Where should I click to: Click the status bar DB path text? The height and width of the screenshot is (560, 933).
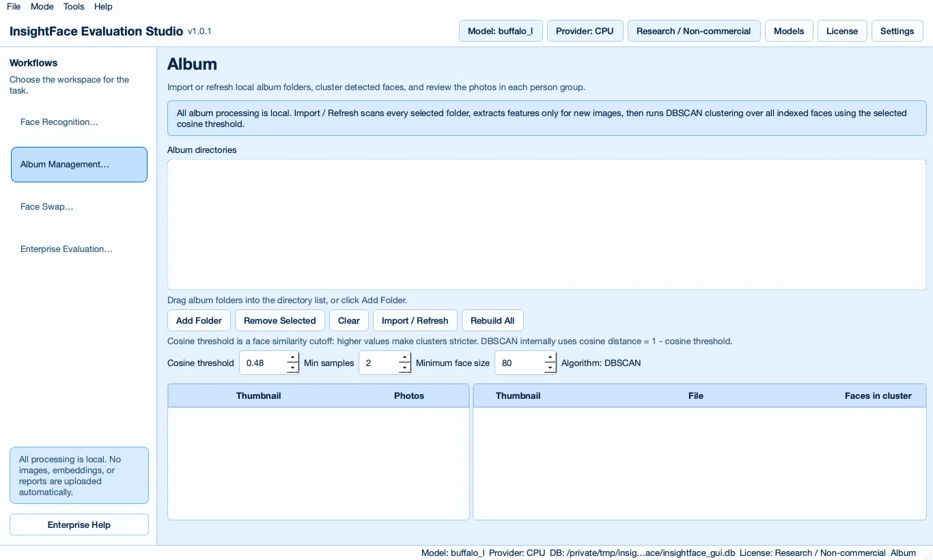click(x=643, y=552)
